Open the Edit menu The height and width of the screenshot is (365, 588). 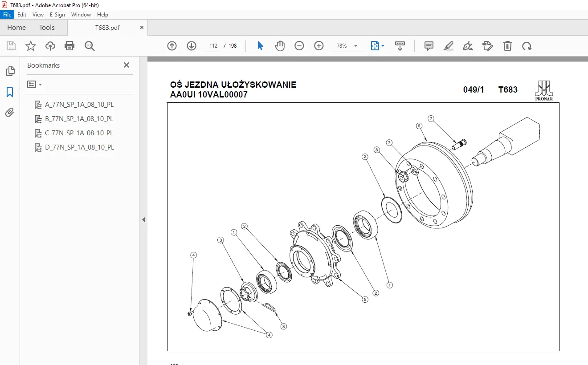pyautogui.click(x=22, y=15)
